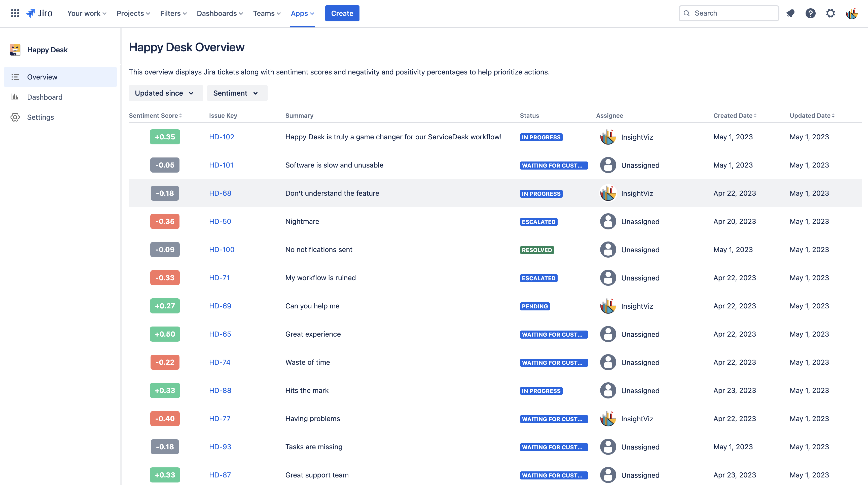Click the InsightViz avatar on the HD-77 row

point(608,419)
